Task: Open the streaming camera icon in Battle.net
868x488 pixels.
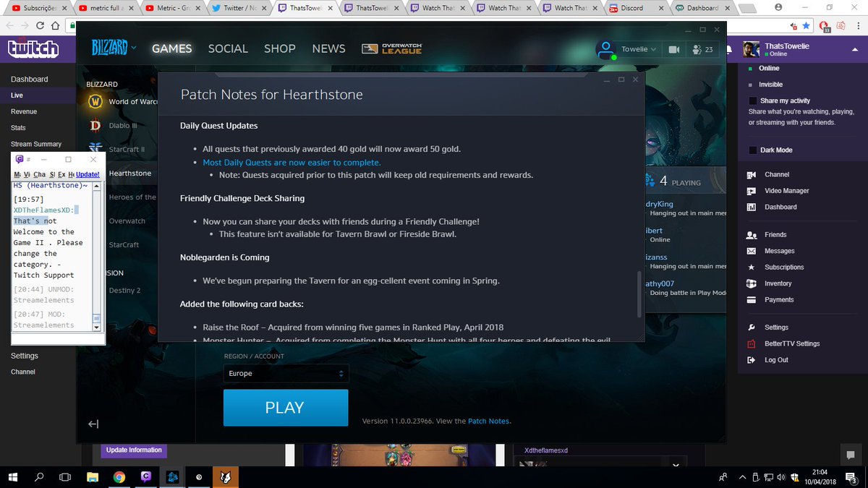Action: (x=674, y=49)
